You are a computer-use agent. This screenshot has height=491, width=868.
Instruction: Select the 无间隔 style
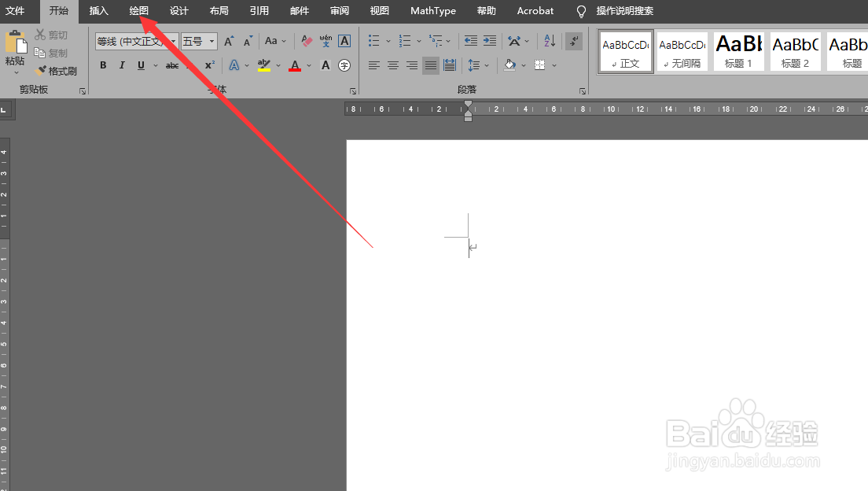coord(682,51)
